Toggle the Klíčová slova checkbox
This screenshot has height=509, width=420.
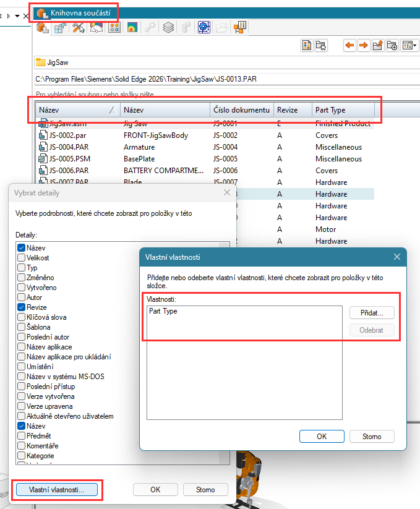pos(22,317)
